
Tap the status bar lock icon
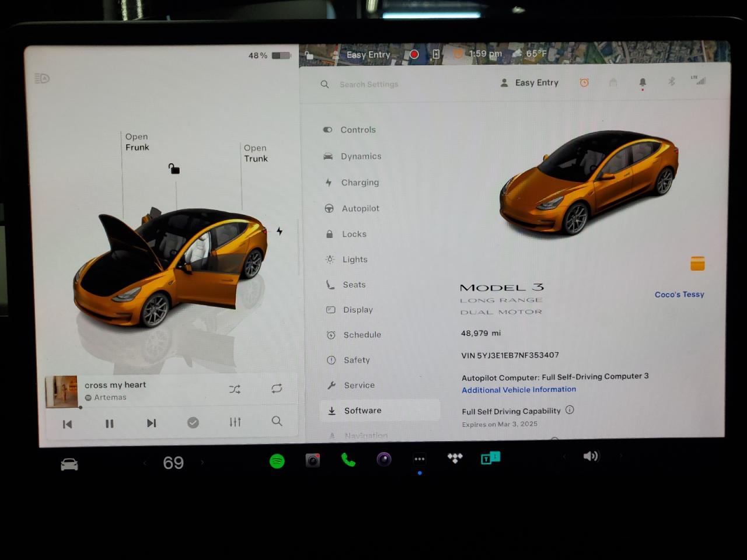pos(309,55)
